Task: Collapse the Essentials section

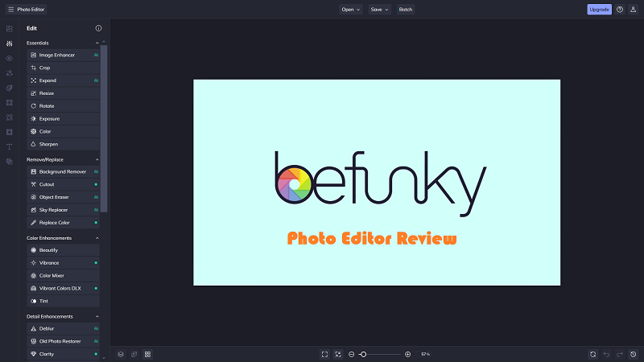Action: [97, 43]
